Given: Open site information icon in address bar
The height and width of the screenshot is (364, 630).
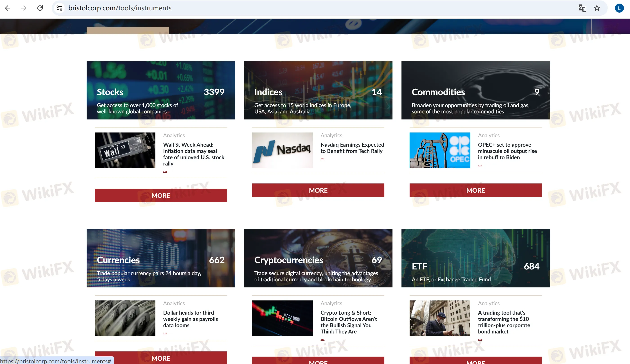Looking at the screenshot, I should pyautogui.click(x=59, y=8).
